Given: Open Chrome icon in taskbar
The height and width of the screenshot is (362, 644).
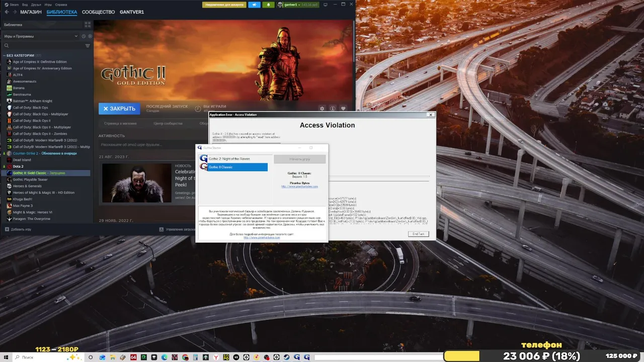Looking at the screenshot, I should [185, 357].
